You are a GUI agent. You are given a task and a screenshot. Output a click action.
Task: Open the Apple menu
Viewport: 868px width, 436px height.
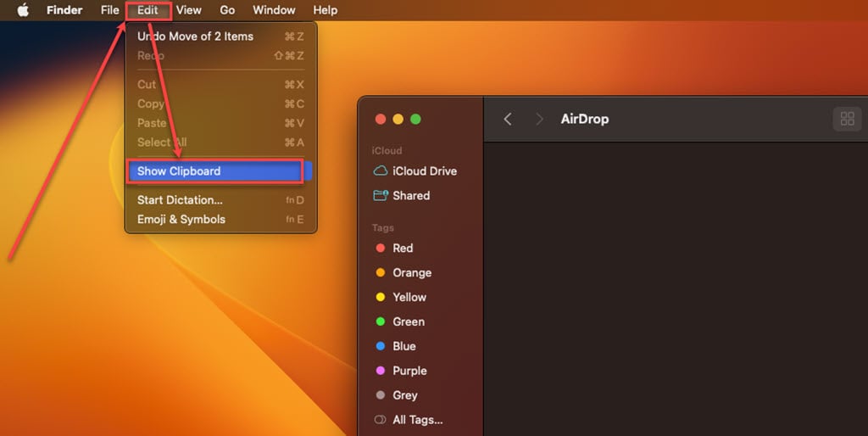tap(23, 10)
